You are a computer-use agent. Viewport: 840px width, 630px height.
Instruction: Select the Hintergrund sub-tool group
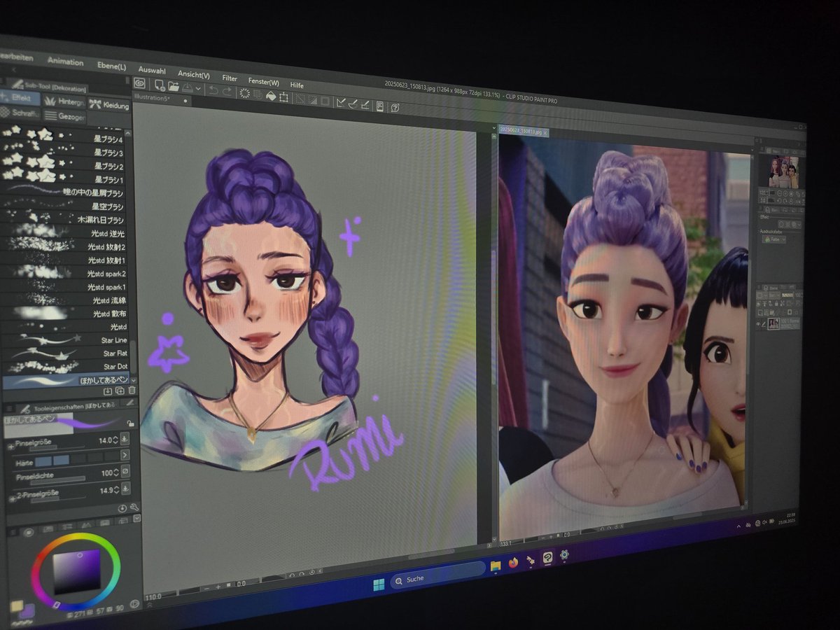coord(64,101)
